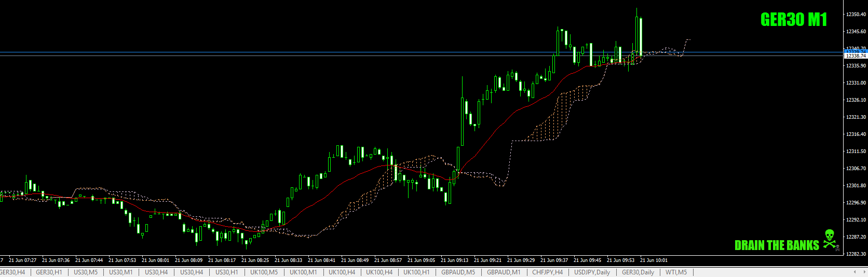The image size is (868, 277).
Task: Open the US30,M5 chart tab
Action: point(86,272)
